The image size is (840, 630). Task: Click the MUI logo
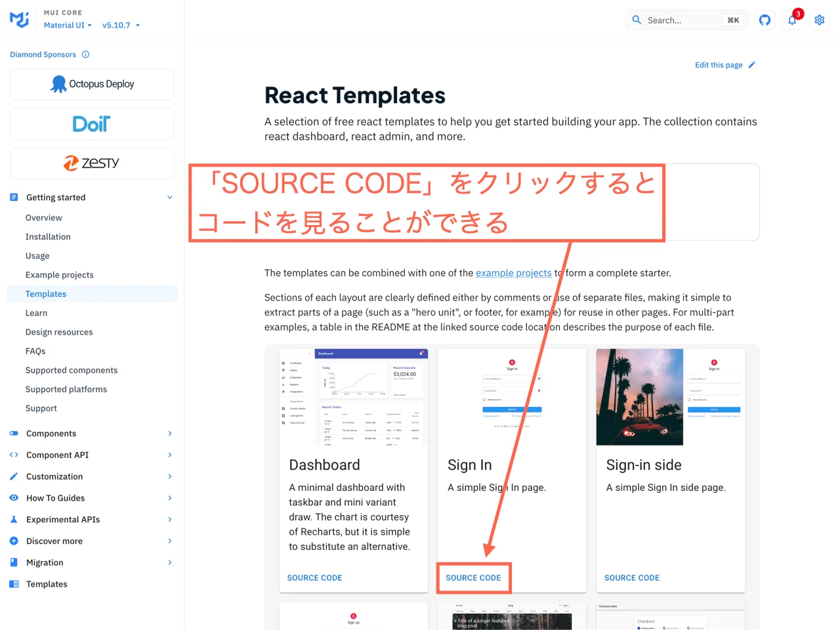pos(19,20)
